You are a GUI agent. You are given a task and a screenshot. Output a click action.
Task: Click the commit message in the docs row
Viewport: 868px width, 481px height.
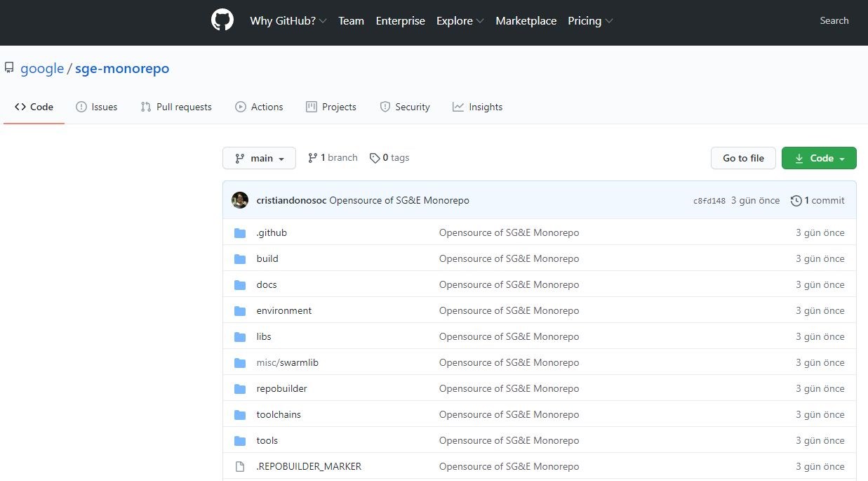click(x=509, y=284)
